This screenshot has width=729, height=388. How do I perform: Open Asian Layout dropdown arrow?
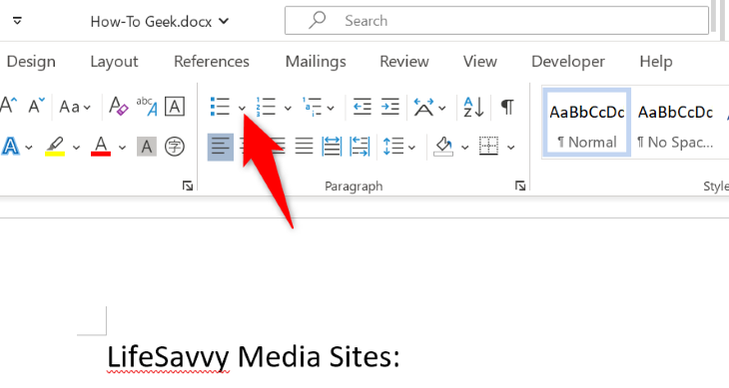coord(442,108)
